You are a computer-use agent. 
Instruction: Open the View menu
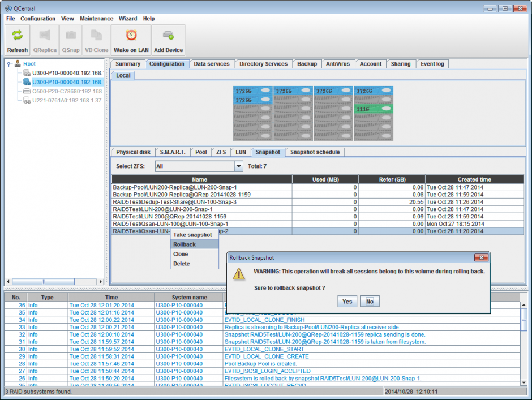coord(67,19)
